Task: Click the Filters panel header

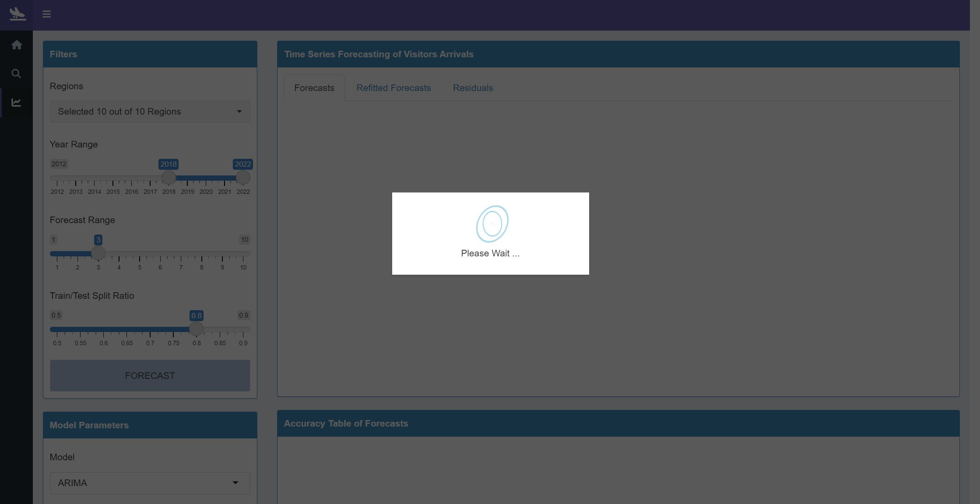Action: [150, 54]
